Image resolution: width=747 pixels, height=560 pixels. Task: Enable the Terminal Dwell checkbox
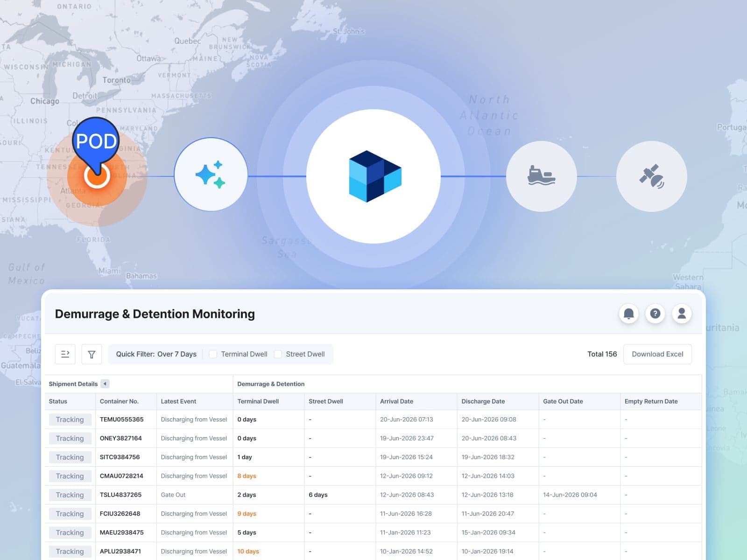point(213,354)
